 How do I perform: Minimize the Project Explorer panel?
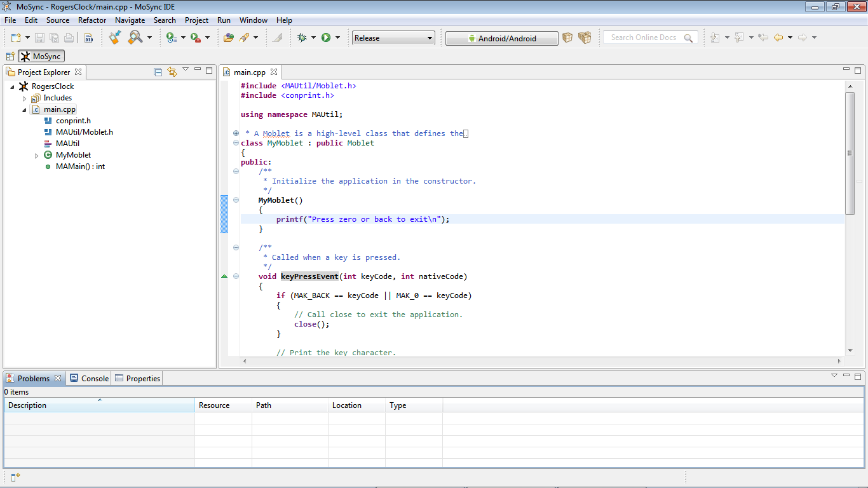(x=198, y=70)
